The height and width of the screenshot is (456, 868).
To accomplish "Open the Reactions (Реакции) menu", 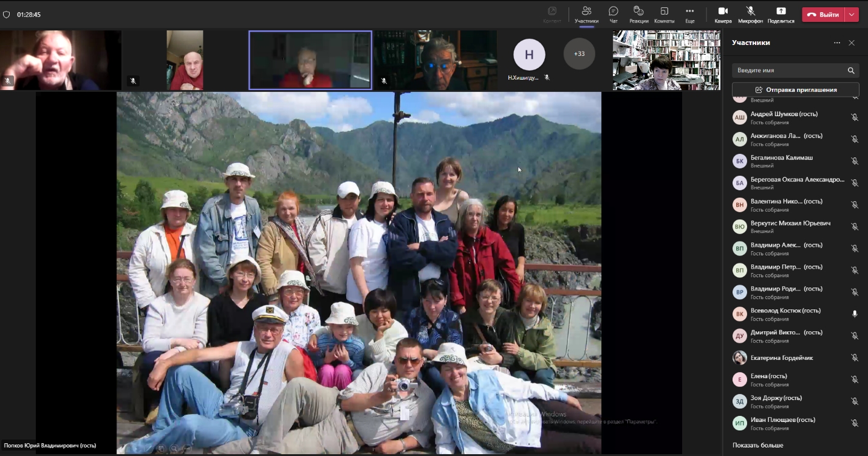I will tap(638, 14).
